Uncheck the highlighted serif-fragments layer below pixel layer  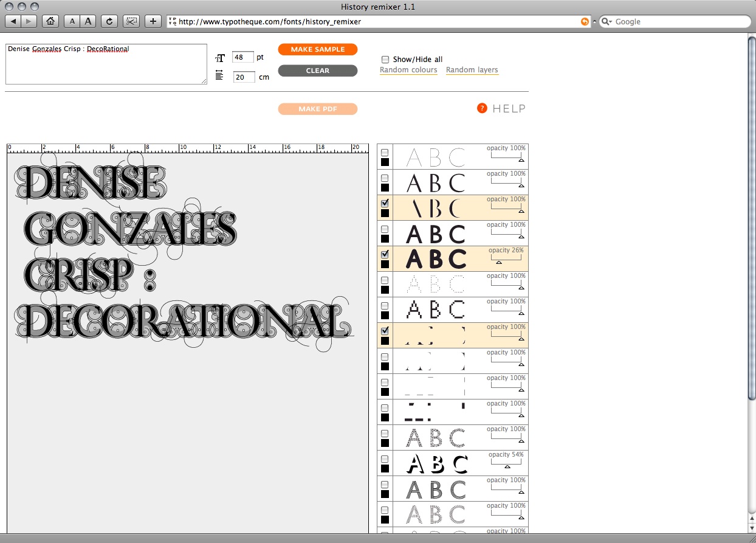coord(385,331)
